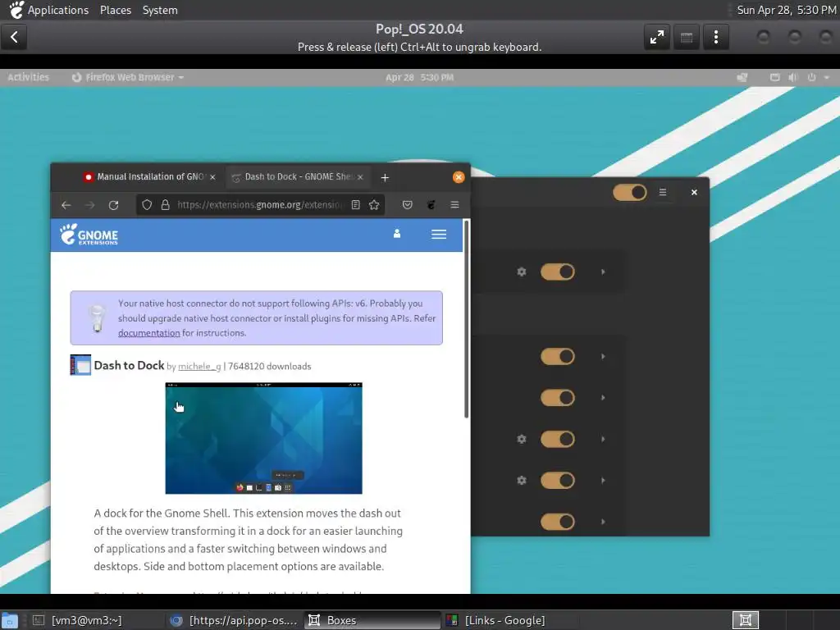Switch to Links - Google taskbar window
This screenshot has height=630, width=840.
coord(509,620)
